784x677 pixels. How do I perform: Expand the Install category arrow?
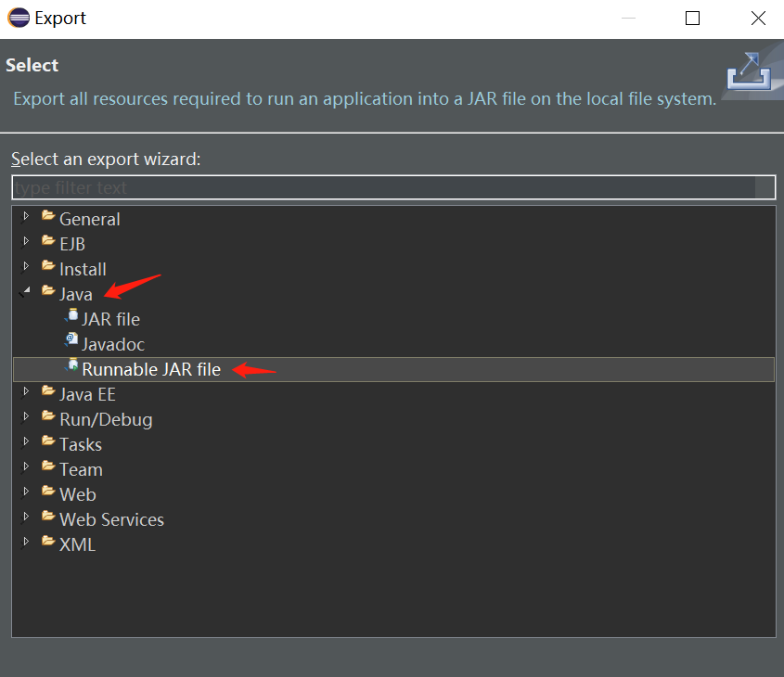pos(26,266)
